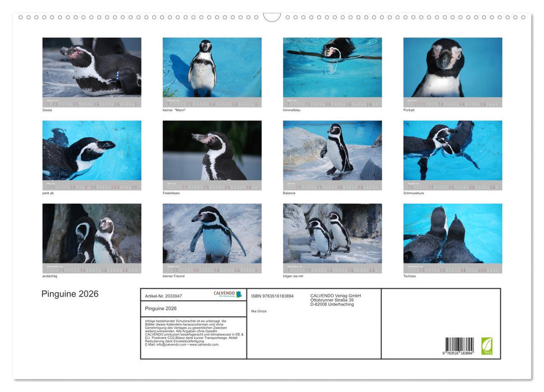Select the himmelblau penguin image
The image size is (544, 392).
click(332, 67)
